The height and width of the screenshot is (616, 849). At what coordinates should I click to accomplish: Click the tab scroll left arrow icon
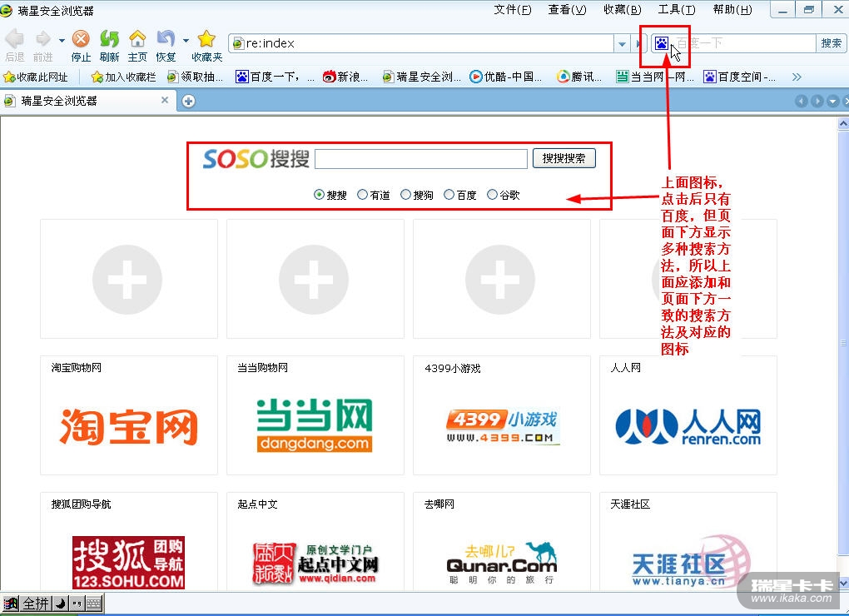pos(801,102)
